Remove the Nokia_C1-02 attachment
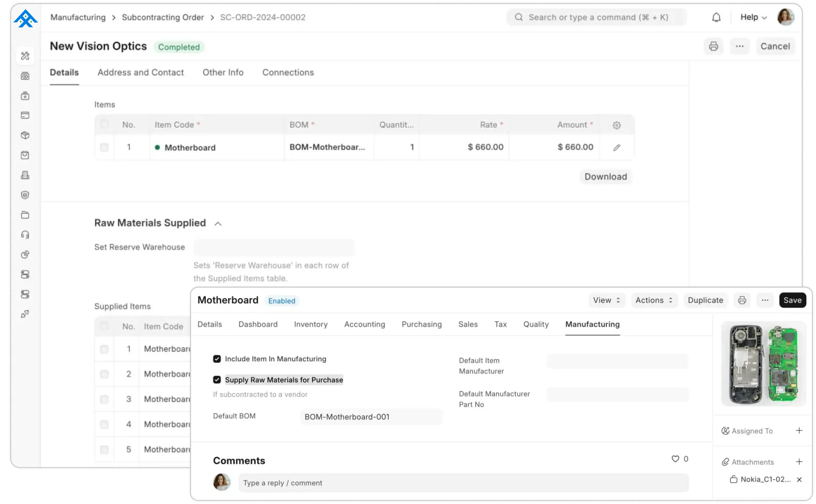This screenshot has width=816, height=504. click(x=799, y=479)
